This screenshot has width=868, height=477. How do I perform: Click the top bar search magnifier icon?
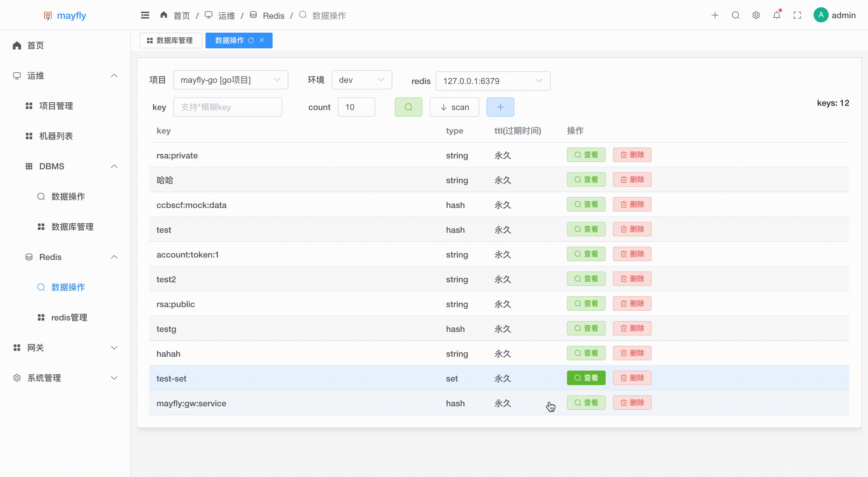735,15
